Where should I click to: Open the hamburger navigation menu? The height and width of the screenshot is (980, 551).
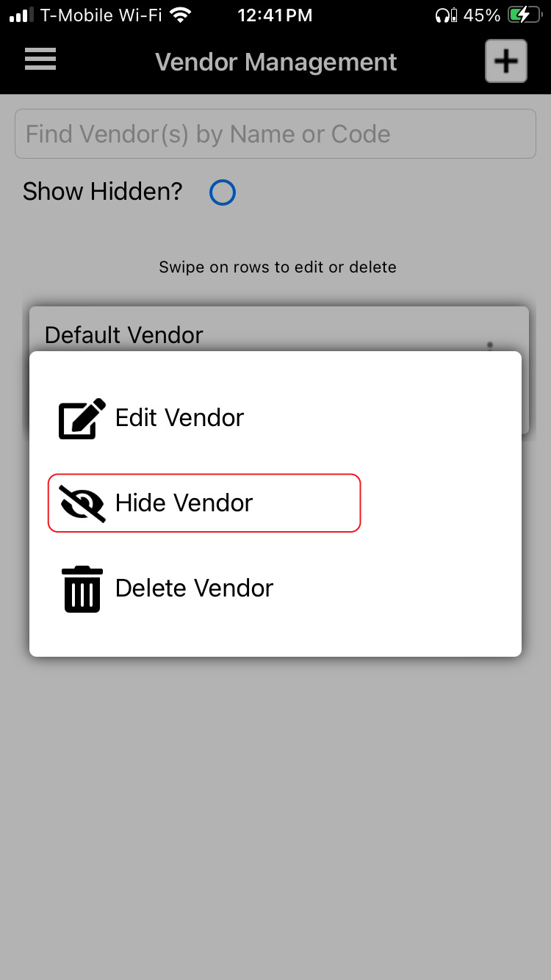[x=40, y=60]
